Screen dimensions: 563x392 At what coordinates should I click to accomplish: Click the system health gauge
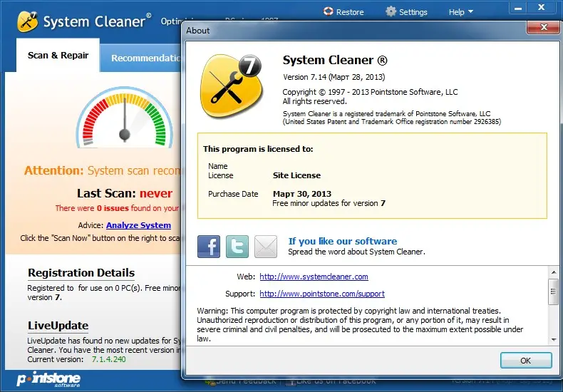(125, 118)
